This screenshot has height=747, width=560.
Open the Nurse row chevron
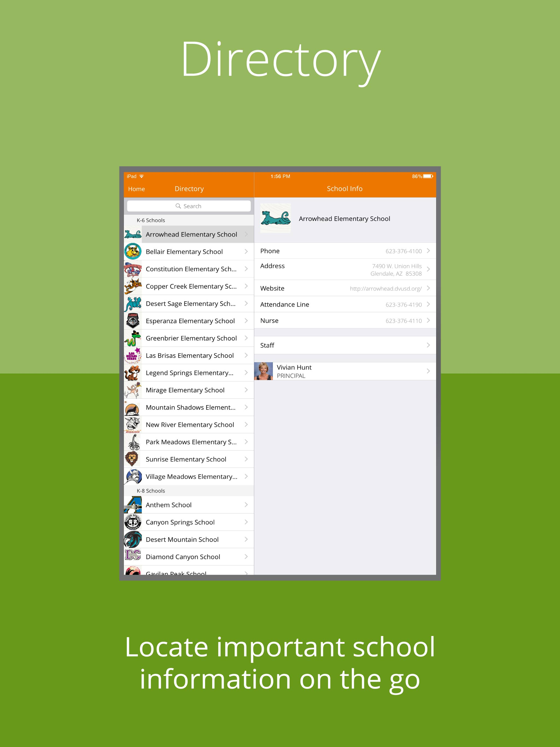[428, 320]
